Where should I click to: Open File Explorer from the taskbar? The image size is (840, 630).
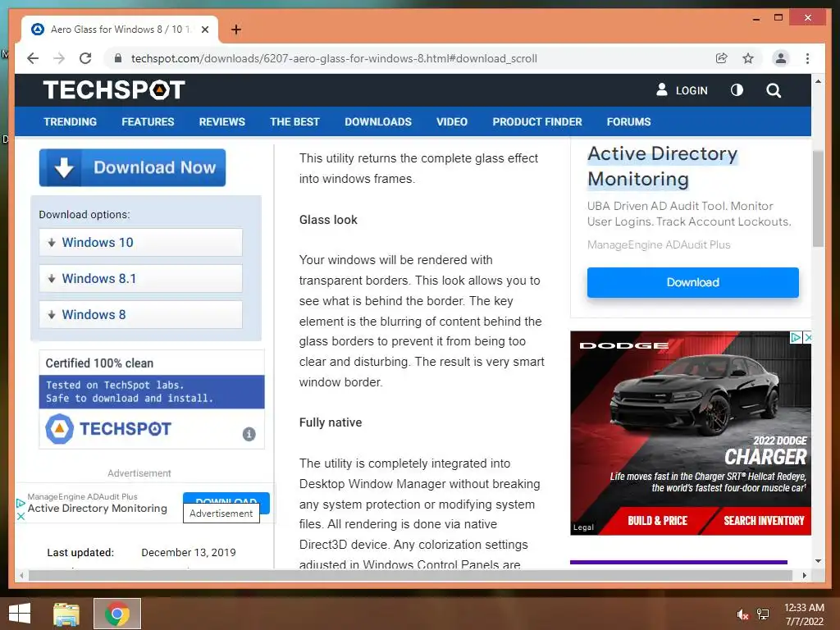pos(66,614)
